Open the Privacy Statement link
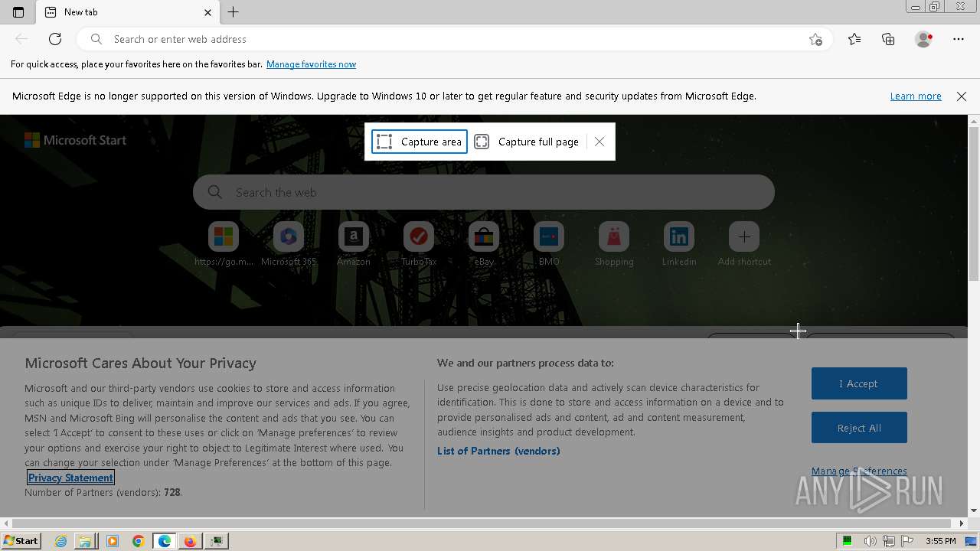The height and width of the screenshot is (551, 980). pyautogui.click(x=70, y=478)
